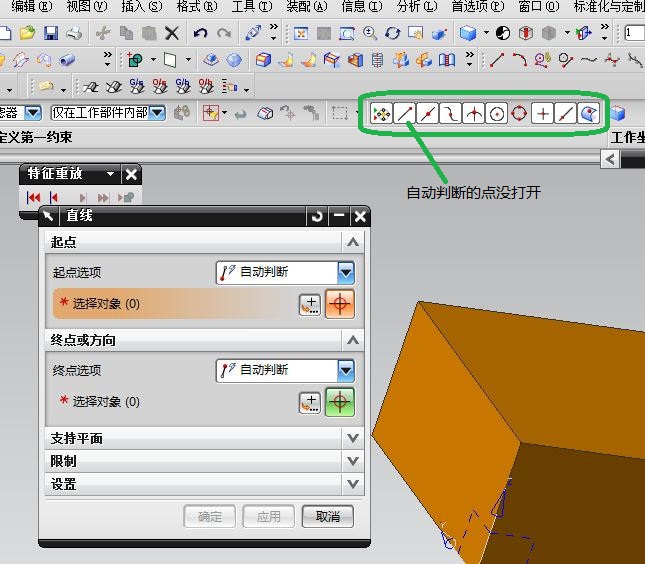Click the print icon
Viewport: 645px width, 564px height.
[x=74, y=33]
